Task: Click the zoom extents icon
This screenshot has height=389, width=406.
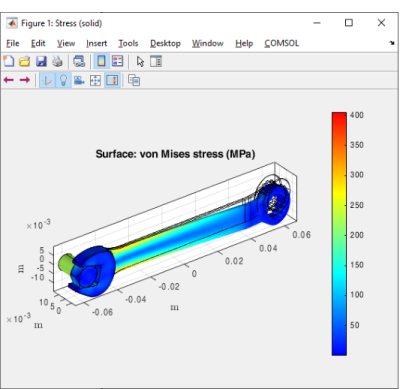Action: click(95, 80)
